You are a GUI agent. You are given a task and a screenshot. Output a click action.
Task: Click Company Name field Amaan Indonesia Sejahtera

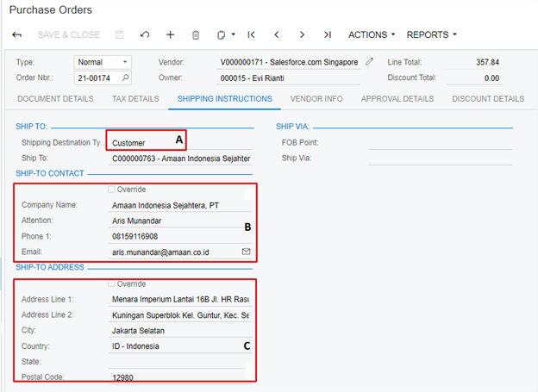pyautogui.click(x=180, y=205)
